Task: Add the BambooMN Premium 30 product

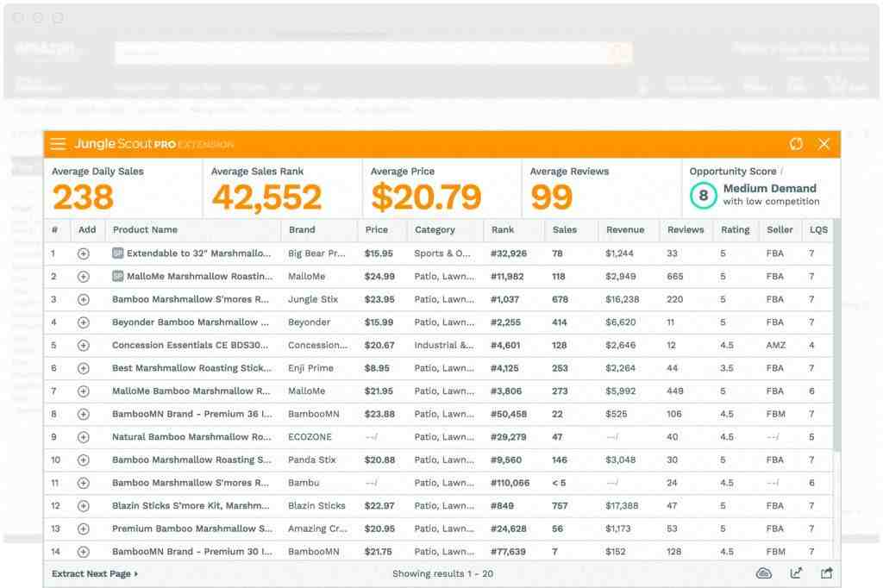Action: [84, 552]
